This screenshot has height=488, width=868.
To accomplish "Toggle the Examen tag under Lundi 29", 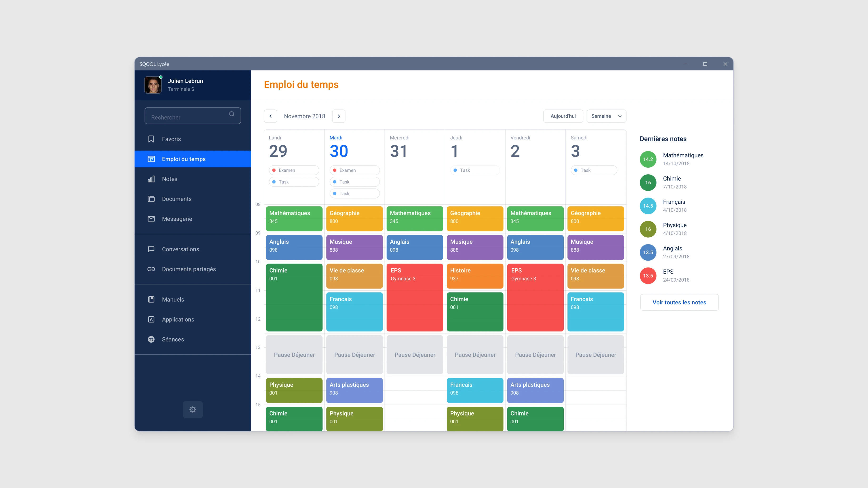I will pos(293,170).
